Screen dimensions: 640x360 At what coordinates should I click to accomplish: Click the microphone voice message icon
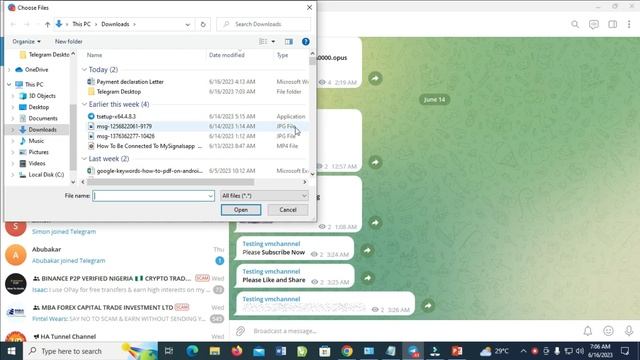[629, 331]
